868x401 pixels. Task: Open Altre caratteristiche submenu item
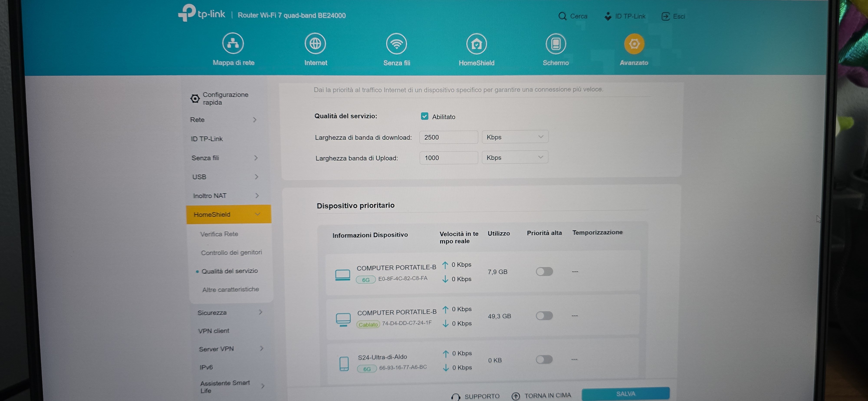click(231, 289)
